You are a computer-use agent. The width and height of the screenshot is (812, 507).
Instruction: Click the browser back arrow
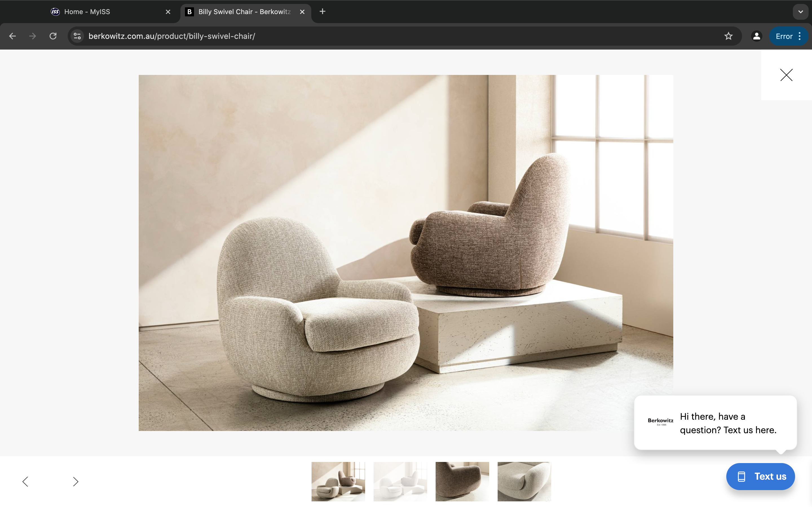(12, 36)
